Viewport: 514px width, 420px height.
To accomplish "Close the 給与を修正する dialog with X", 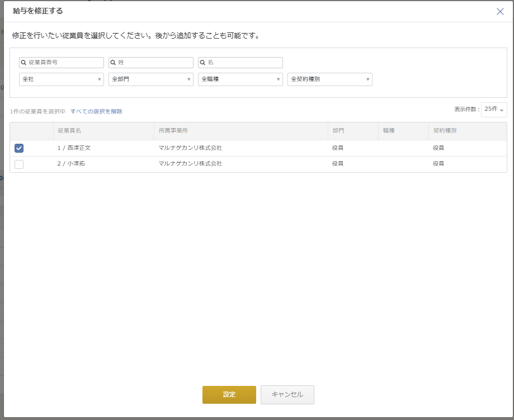I will tap(500, 11).
